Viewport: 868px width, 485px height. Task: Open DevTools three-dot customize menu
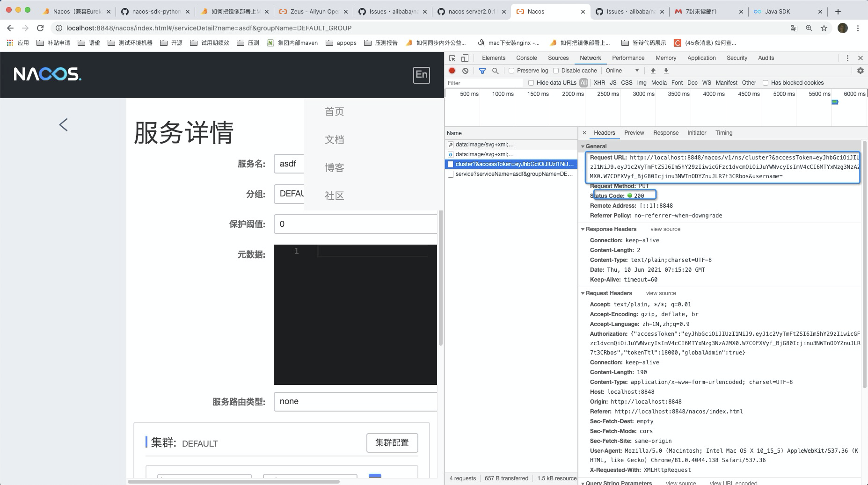click(847, 58)
